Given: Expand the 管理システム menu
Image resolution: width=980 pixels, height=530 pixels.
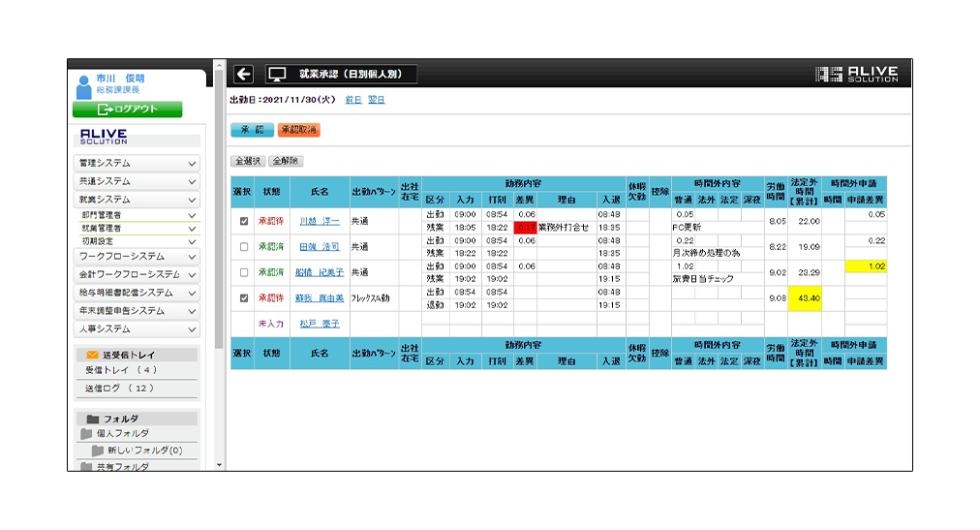Looking at the screenshot, I should [138, 163].
